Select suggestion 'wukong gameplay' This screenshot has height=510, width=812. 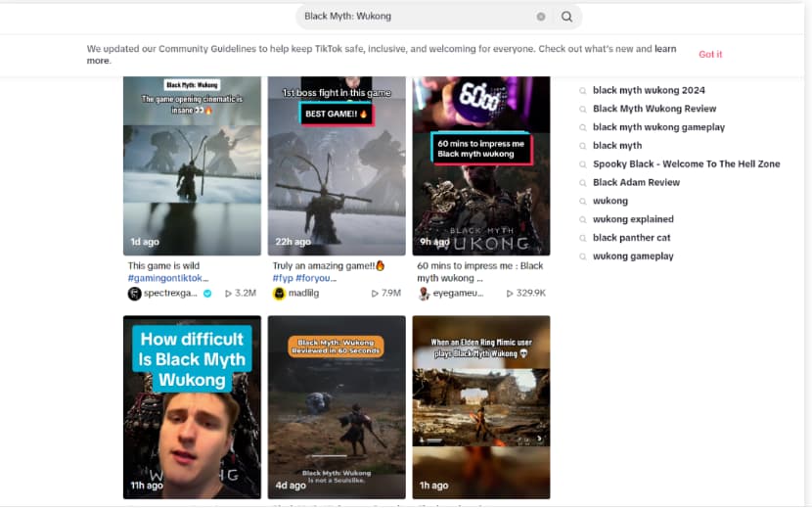[x=633, y=256]
